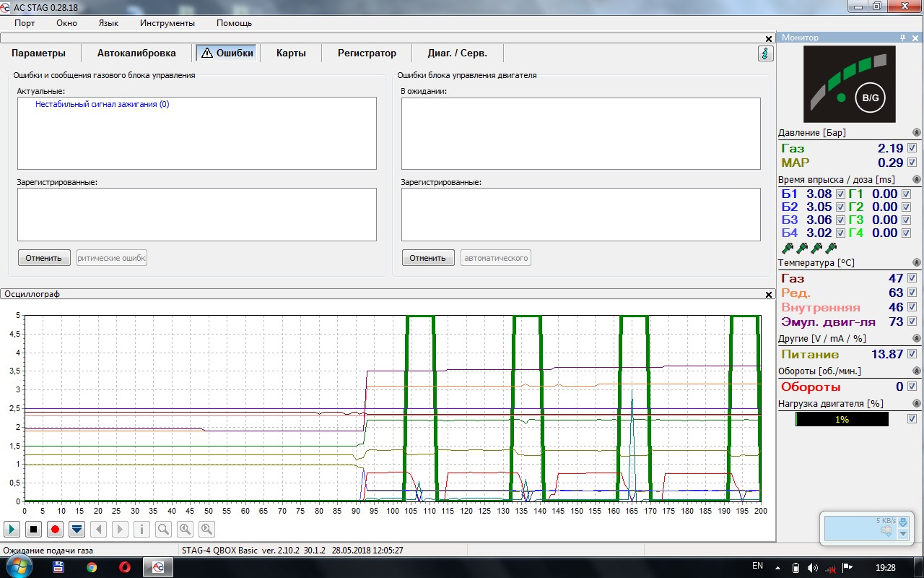Click the thermometer icon right of tabs
This screenshot has width=924, height=578.
pyautogui.click(x=765, y=53)
